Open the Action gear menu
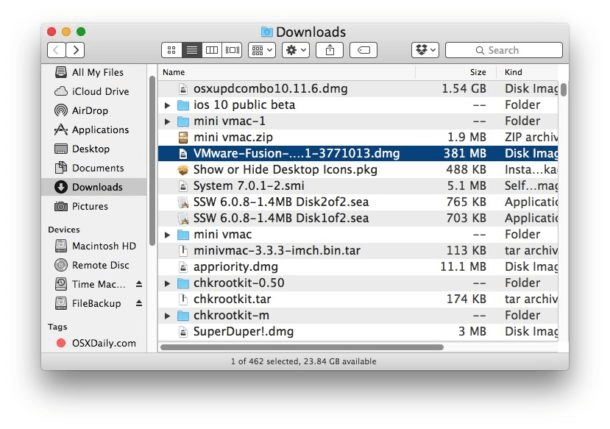The height and width of the screenshot is (429, 610). pyautogui.click(x=296, y=50)
